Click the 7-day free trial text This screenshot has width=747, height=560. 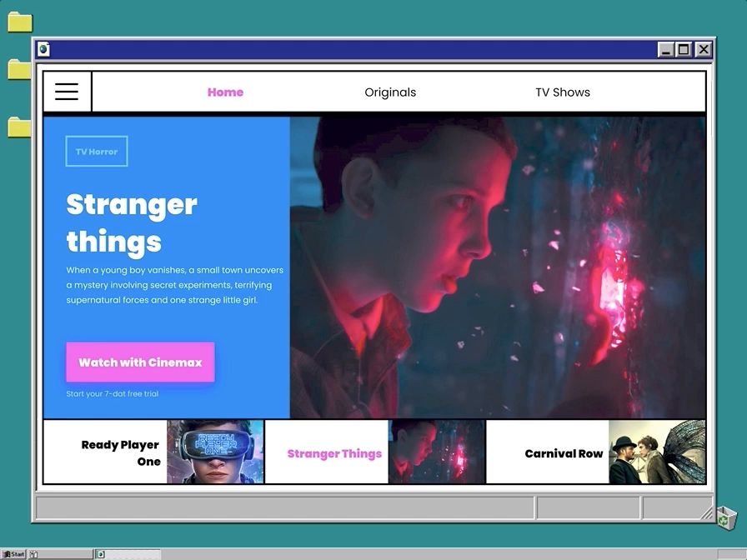tap(112, 394)
